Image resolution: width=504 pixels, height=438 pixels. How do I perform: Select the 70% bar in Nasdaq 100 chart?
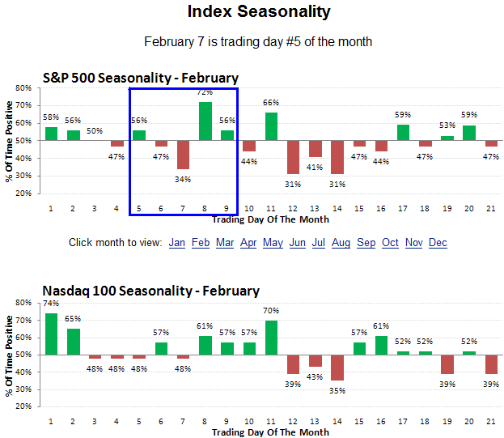tap(271, 338)
